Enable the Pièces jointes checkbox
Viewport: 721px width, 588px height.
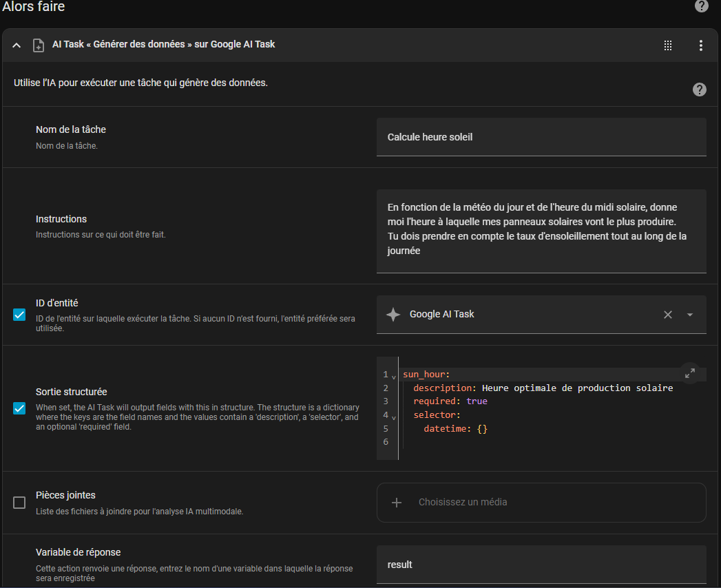coord(19,503)
